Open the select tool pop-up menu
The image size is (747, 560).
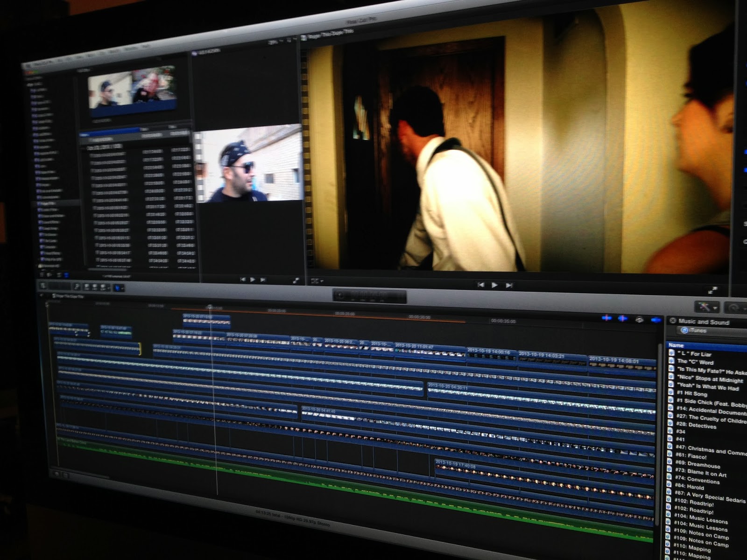click(x=118, y=288)
